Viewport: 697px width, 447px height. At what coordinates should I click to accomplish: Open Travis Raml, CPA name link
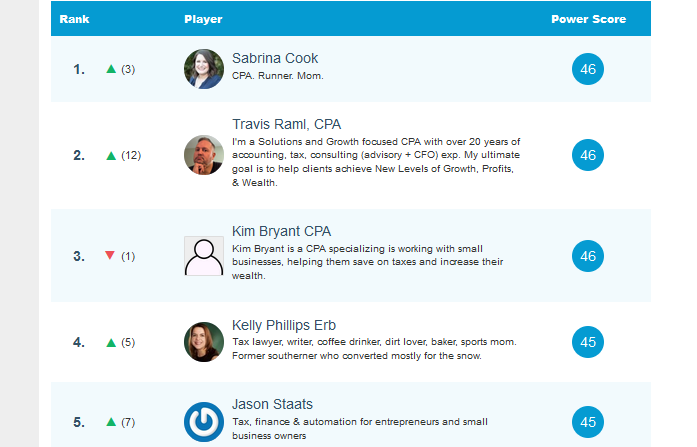click(286, 125)
